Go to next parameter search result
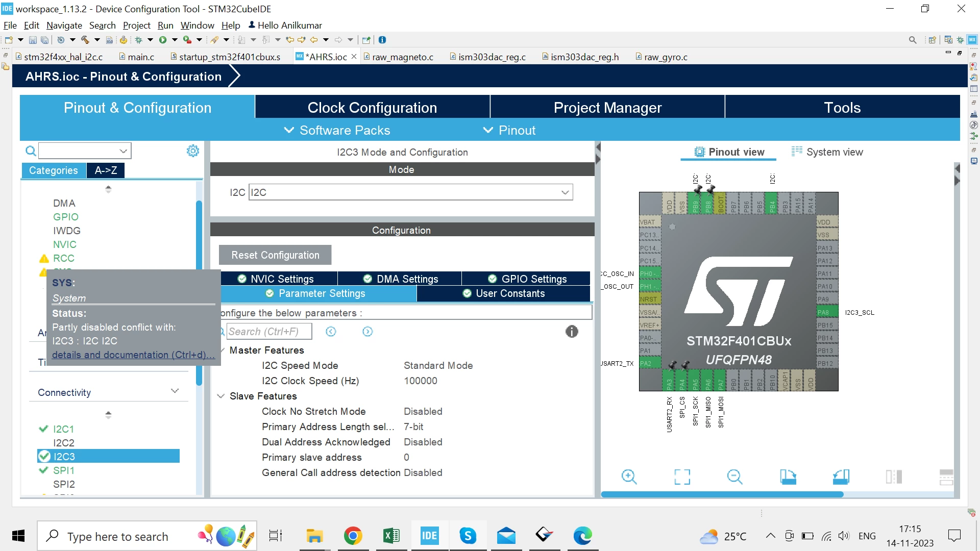Viewport: 980px width, 551px height. pos(367,332)
